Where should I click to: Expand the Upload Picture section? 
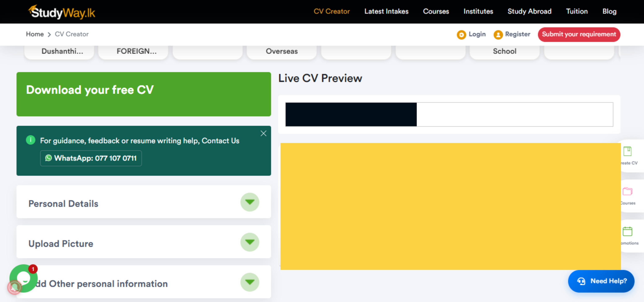point(250,242)
